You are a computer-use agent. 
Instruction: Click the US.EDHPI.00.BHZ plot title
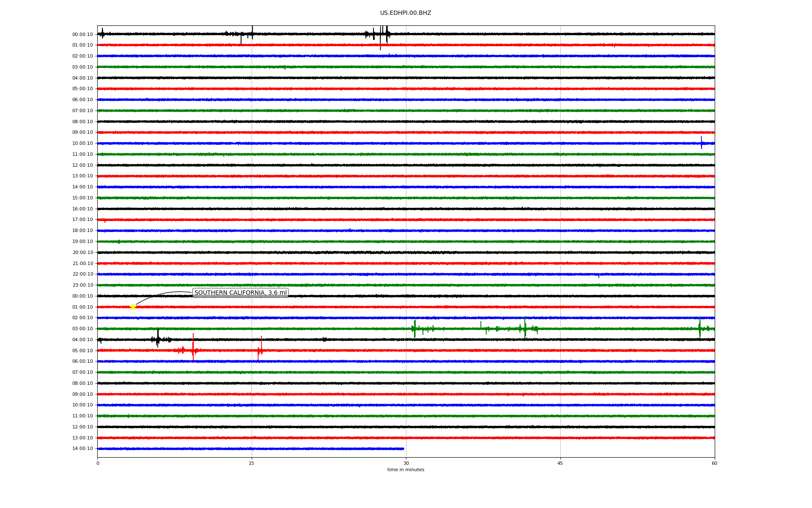click(405, 13)
